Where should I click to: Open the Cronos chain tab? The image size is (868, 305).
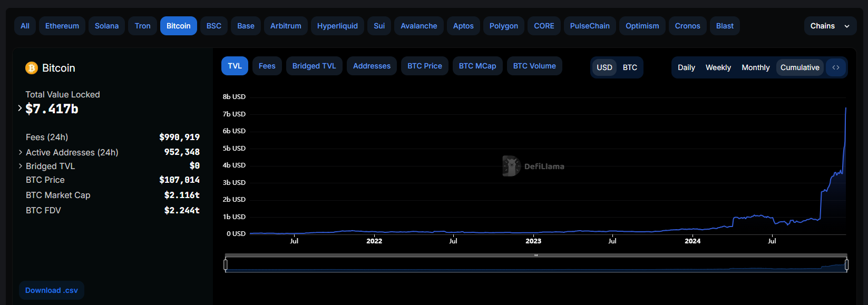coord(687,26)
